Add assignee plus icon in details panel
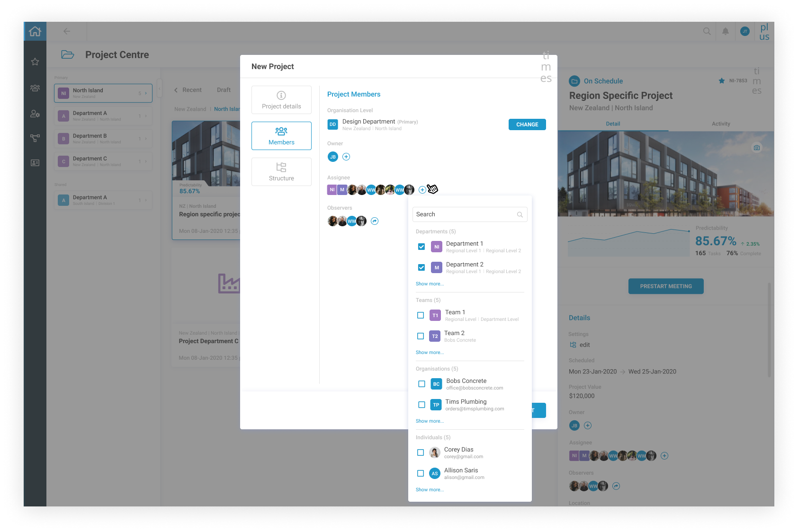The height and width of the screenshot is (532, 798). 664,456
